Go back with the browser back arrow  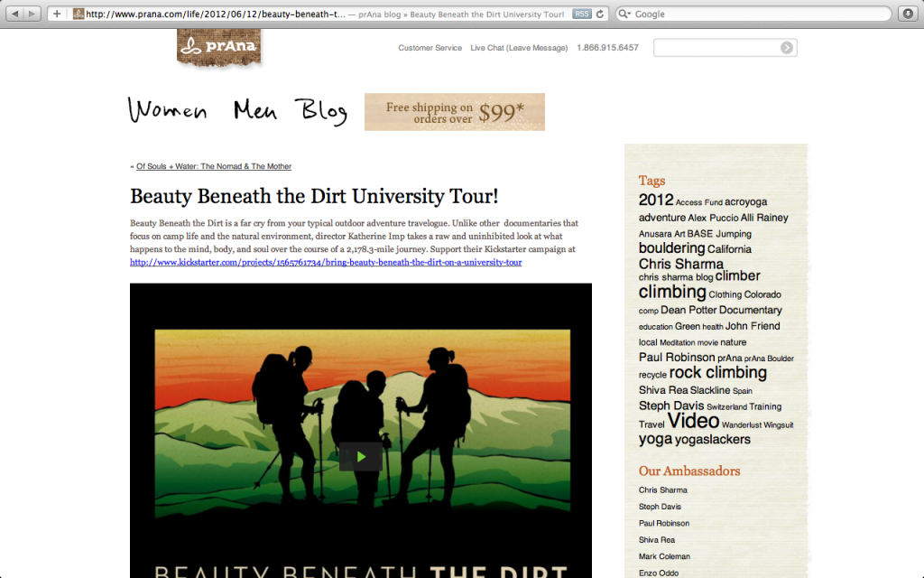(15, 14)
